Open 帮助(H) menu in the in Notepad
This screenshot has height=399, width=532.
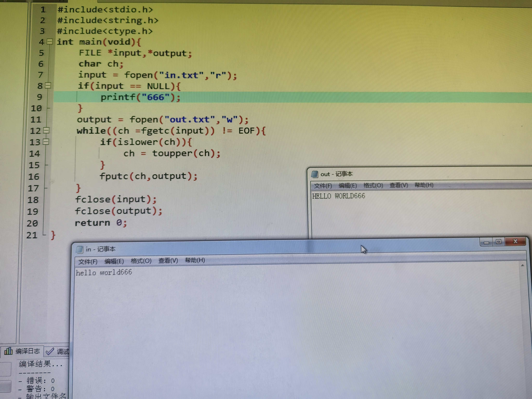coord(195,260)
